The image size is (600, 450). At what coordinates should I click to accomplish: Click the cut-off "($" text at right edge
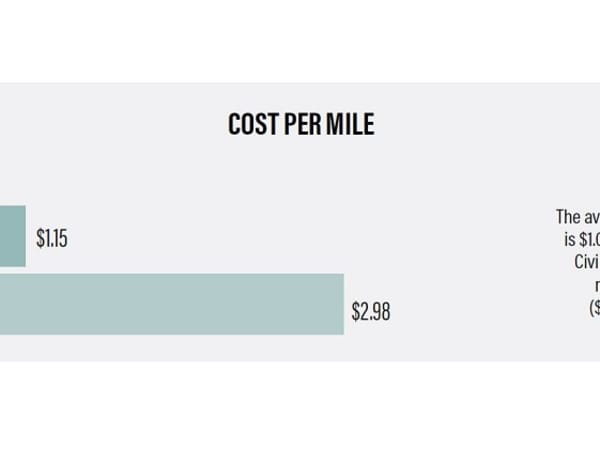(x=593, y=308)
